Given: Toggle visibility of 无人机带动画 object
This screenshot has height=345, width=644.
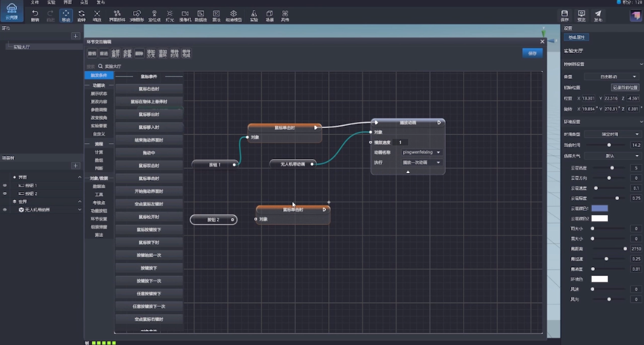Looking at the screenshot, I should tap(5, 210).
